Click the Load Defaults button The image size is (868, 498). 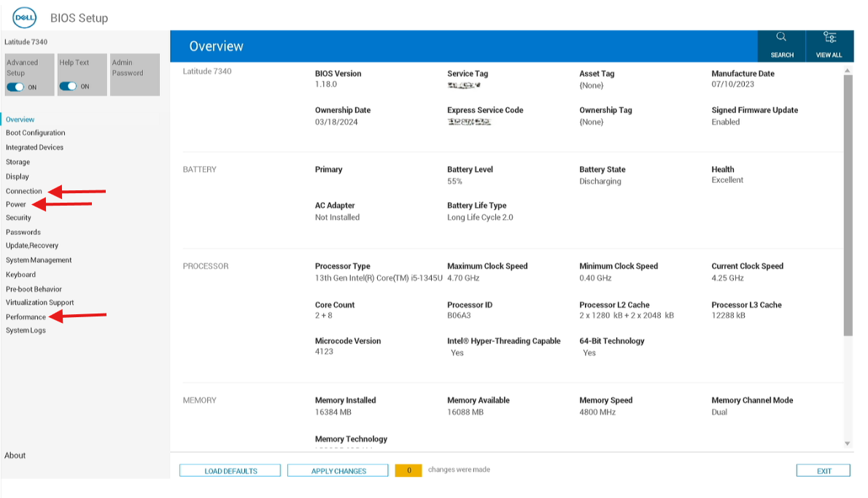tap(230, 471)
